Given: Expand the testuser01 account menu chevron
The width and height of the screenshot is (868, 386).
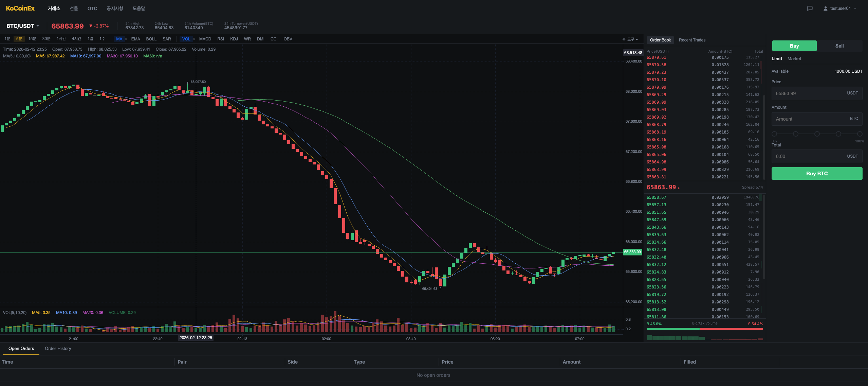Looking at the screenshot, I should point(855,8).
